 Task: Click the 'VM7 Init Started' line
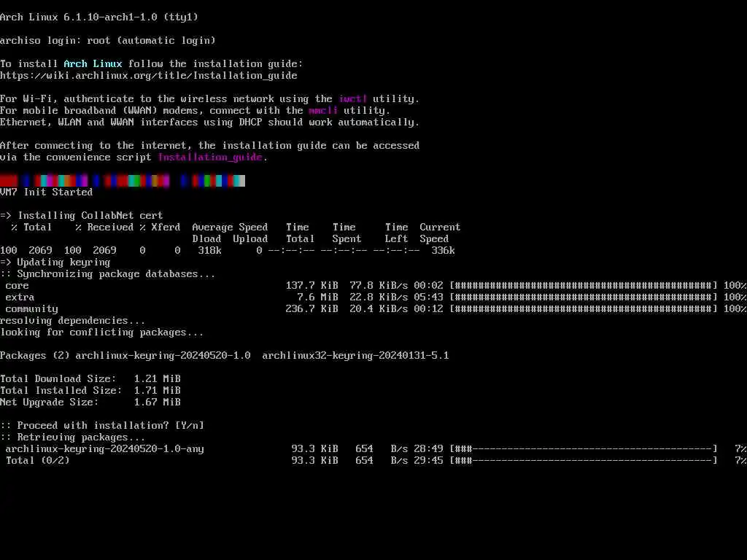pos(46,192)
